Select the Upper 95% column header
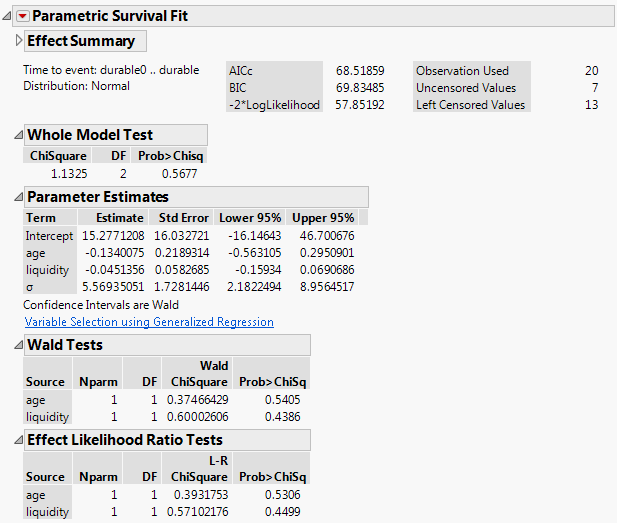 322,217
